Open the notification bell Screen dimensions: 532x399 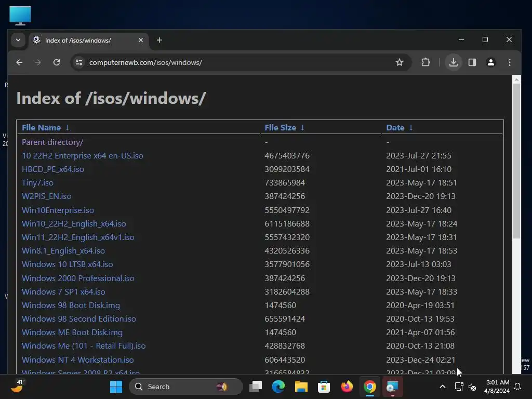[518, 387]
